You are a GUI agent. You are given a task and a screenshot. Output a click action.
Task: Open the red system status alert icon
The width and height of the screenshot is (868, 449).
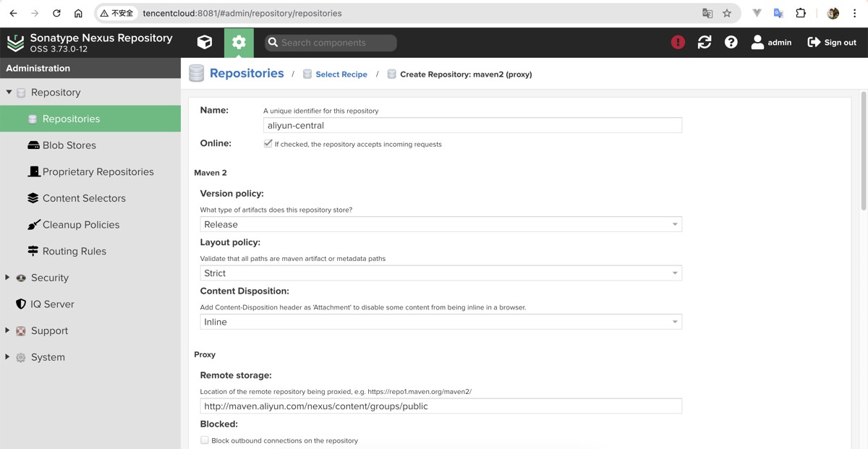coord(678,43)
